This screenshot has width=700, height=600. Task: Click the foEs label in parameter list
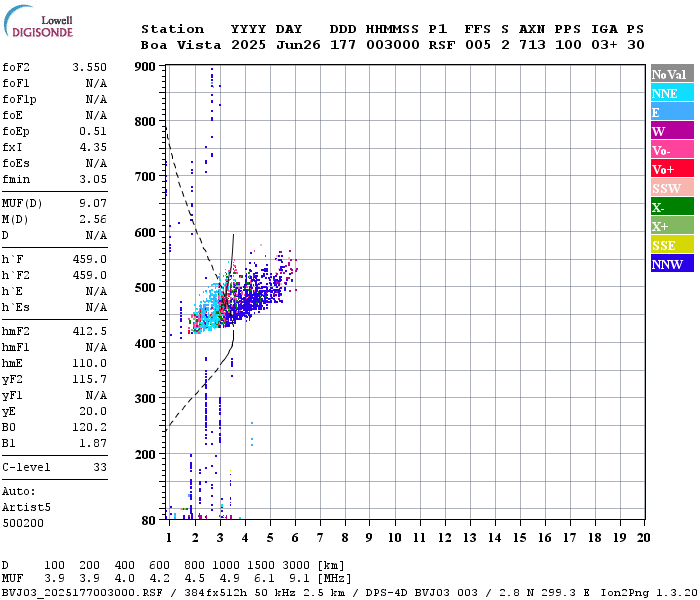16,163
